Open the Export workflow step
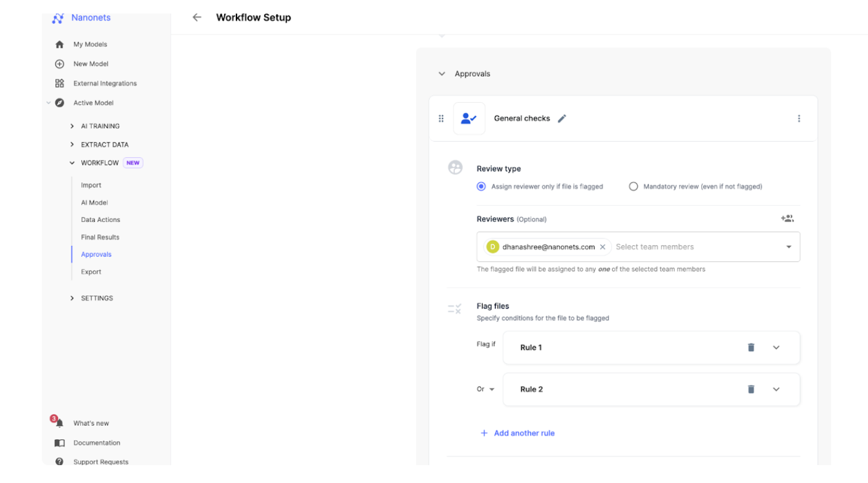This screenshot has height=483, width=868. (x=91, y=272)
